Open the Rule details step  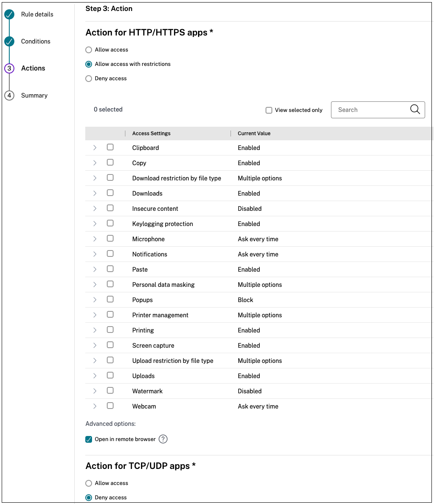pos(37,14)
